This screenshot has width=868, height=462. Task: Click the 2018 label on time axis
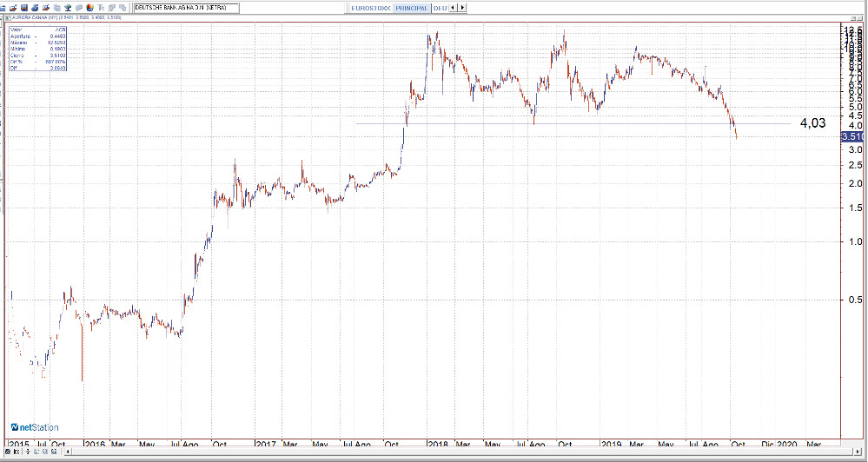point(437,445)
